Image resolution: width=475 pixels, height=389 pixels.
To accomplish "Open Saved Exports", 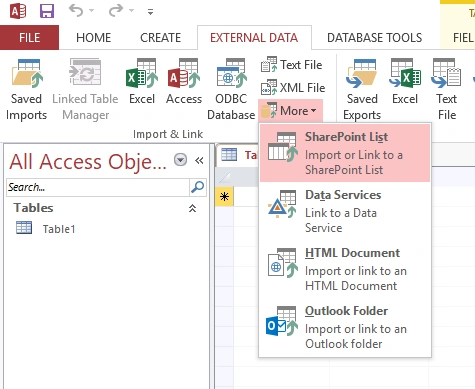I will (x=362, y=89).
